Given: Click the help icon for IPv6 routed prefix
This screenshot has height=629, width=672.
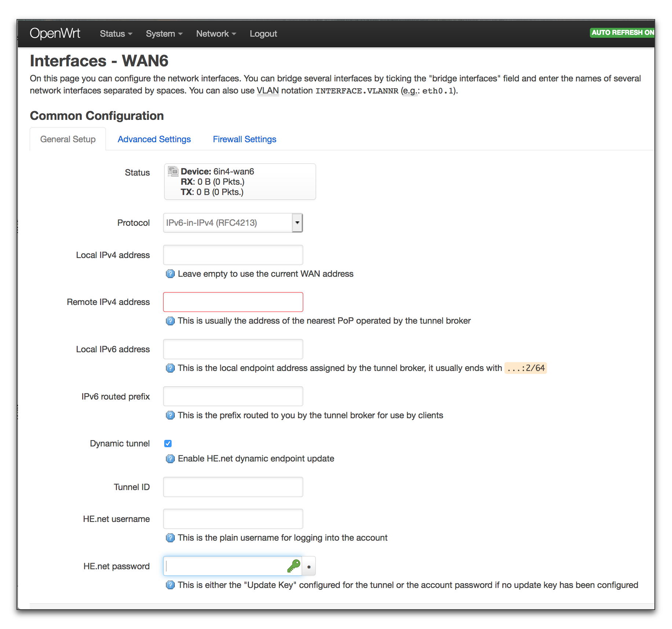Looking at the screenshot, I should pyautogui.click(x=170, y=415).
